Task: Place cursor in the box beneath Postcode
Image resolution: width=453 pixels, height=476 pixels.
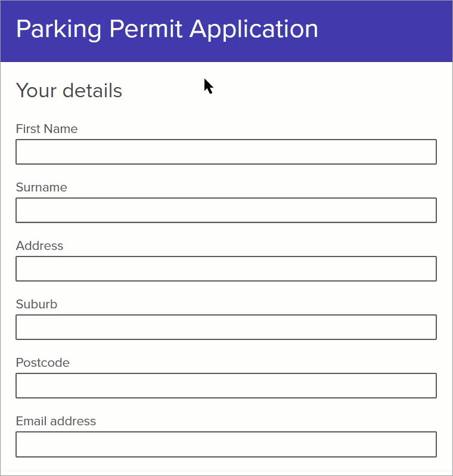Action: click(x=226, y=386)
